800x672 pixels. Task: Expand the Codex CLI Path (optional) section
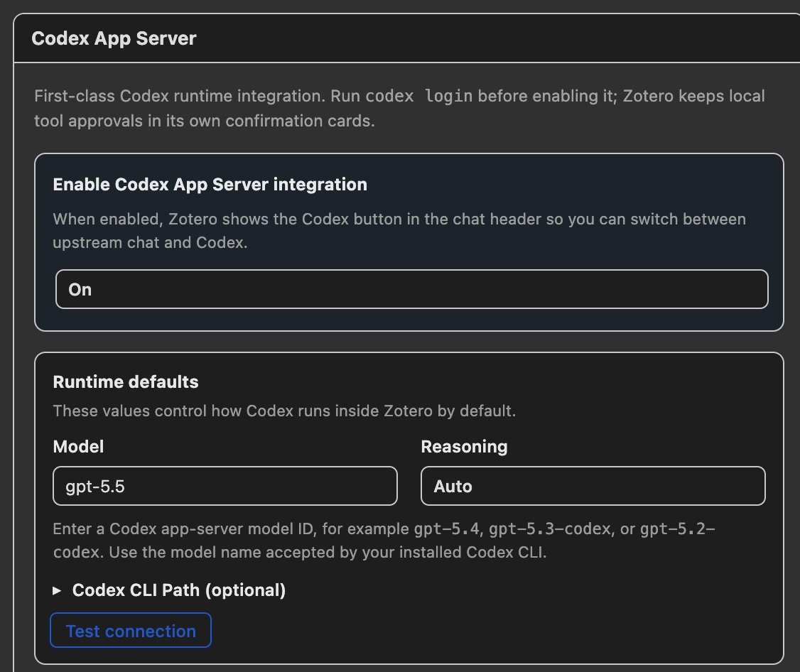click(x=169, y=590)
